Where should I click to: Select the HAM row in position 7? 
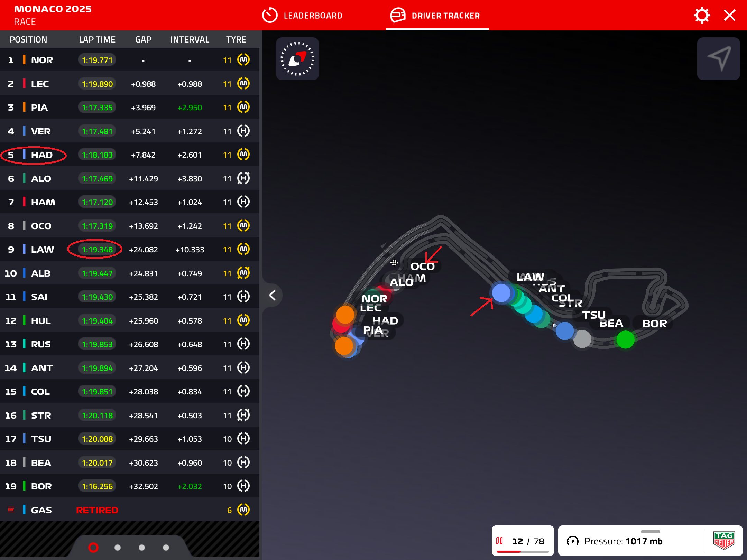point(130,202)
